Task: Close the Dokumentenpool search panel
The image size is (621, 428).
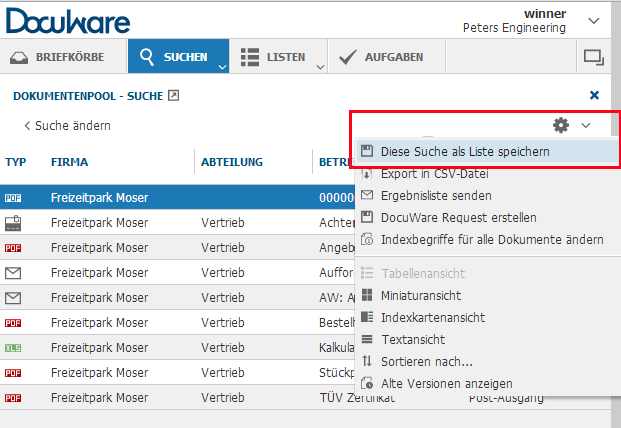Action: [x=595, y=95]
